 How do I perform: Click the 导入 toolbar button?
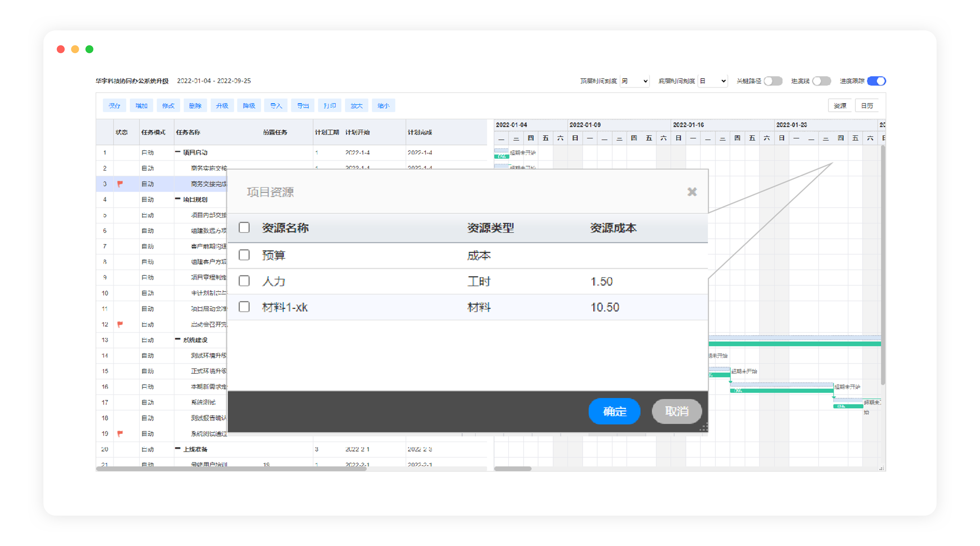tap(276, 106)
